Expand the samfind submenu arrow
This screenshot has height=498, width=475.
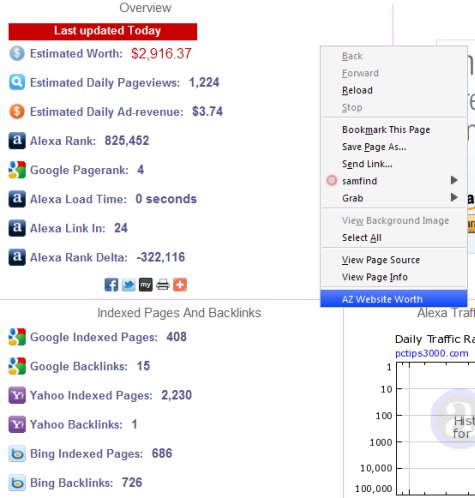pos(454,180)
